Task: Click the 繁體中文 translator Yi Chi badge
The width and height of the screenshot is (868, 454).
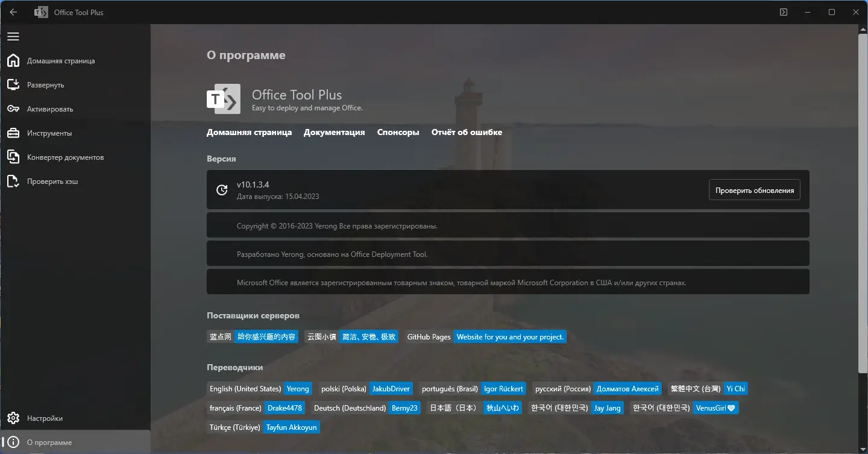Action: 708,389
